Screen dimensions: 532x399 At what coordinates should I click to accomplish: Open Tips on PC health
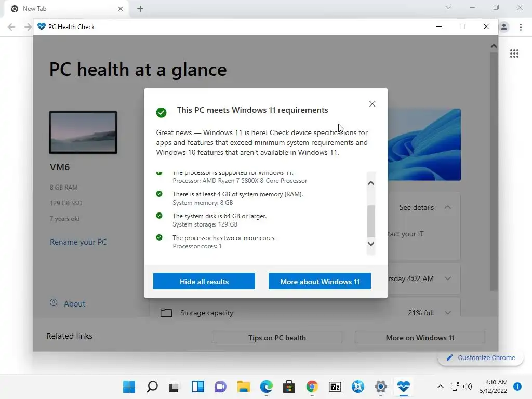277,338
